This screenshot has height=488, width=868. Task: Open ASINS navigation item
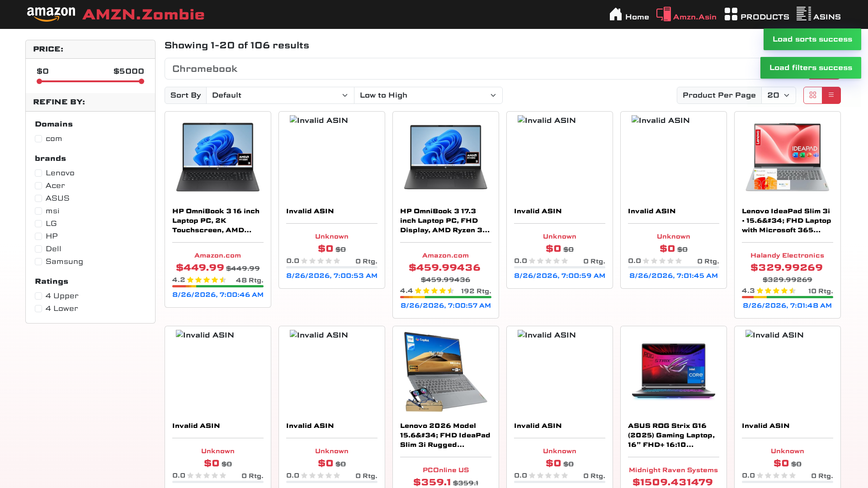(827, 17)
